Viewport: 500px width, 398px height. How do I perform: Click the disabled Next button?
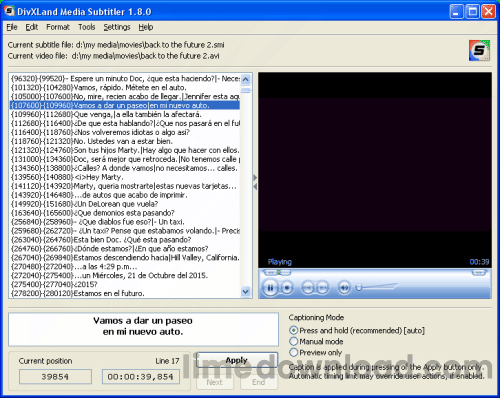click(x=215, y=382)
